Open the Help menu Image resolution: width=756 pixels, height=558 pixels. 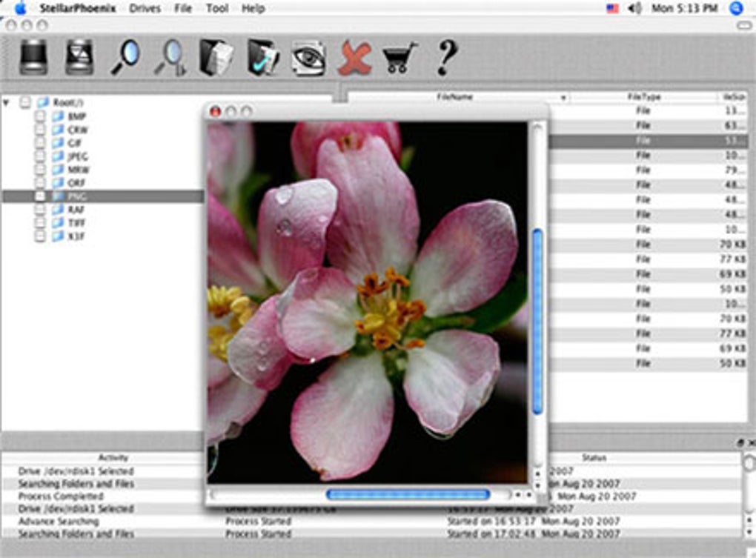[253, 8]
